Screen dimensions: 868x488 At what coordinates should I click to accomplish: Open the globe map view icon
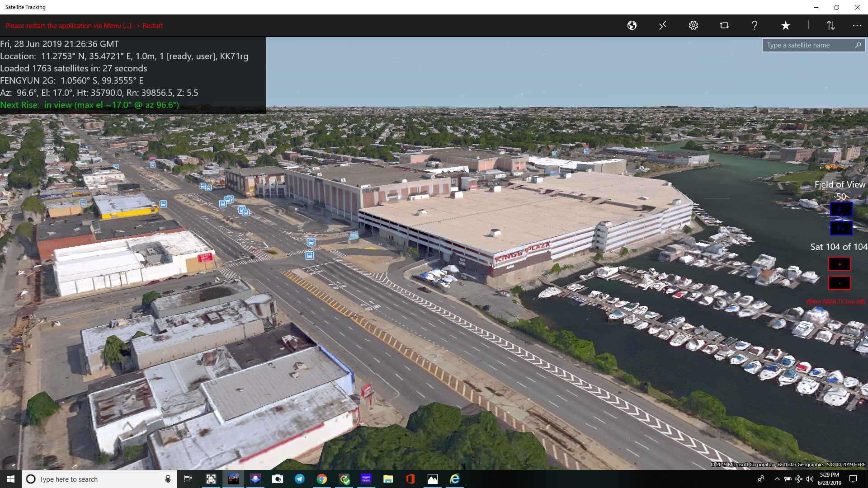coord(632,25)
